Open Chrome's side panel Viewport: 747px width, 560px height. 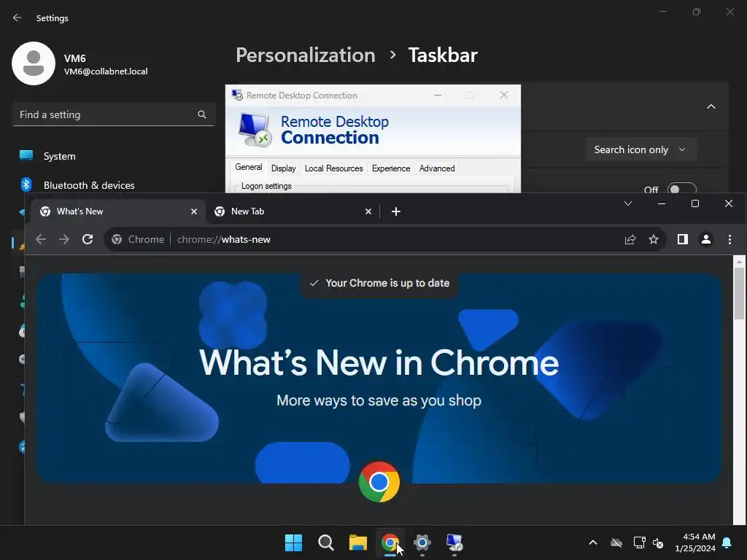tap(683, 239)
